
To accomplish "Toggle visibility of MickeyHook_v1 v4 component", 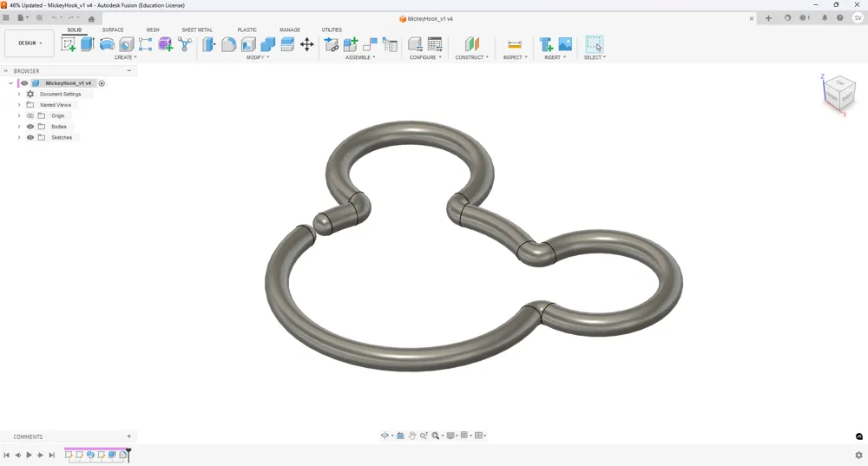I will (24, 83).
